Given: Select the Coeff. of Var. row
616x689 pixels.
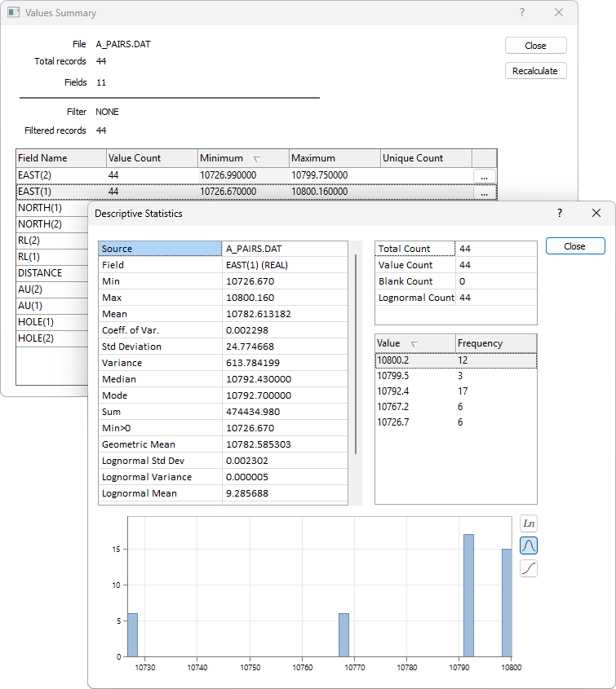Looking at the screenshot, I should tap(223, 330).
